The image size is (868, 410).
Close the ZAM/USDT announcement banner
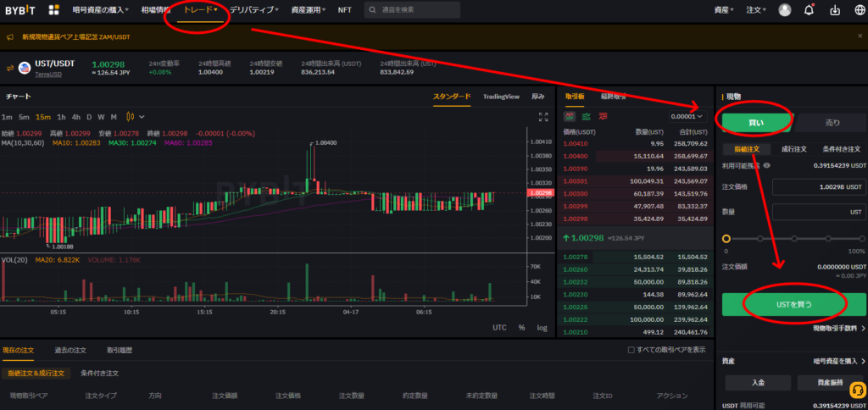(x=860, y=36)
